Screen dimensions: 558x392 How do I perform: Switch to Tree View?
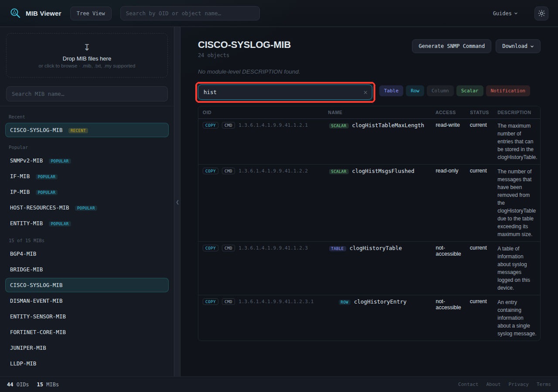tap(91, 14)
